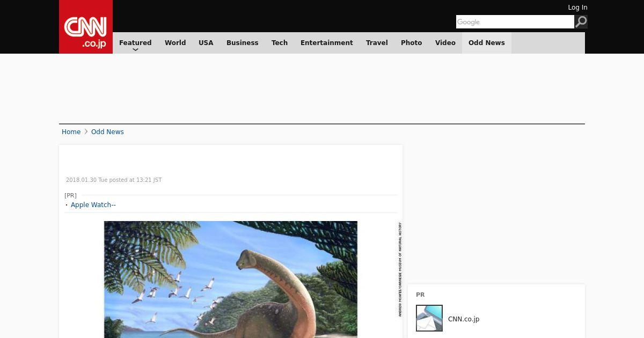This screenshot has height=338, width=644.
Task: Follow the Odd News breadcrumb link
Action: point(107,132)
